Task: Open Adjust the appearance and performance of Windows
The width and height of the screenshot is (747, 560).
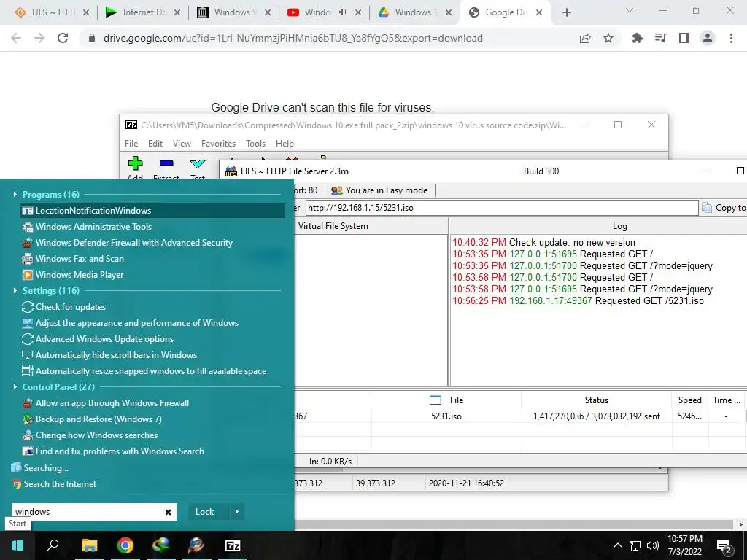Action: click(130, 323)
